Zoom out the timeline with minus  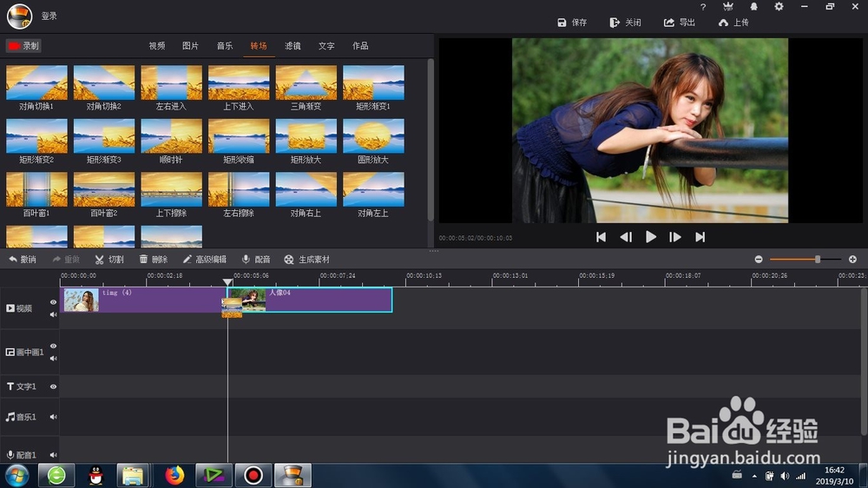tap(759, 260)
